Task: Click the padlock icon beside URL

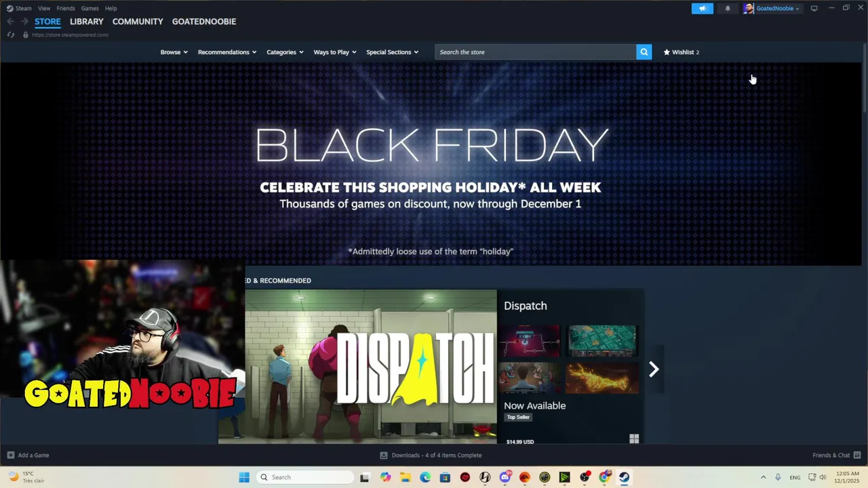Action: 26,35
